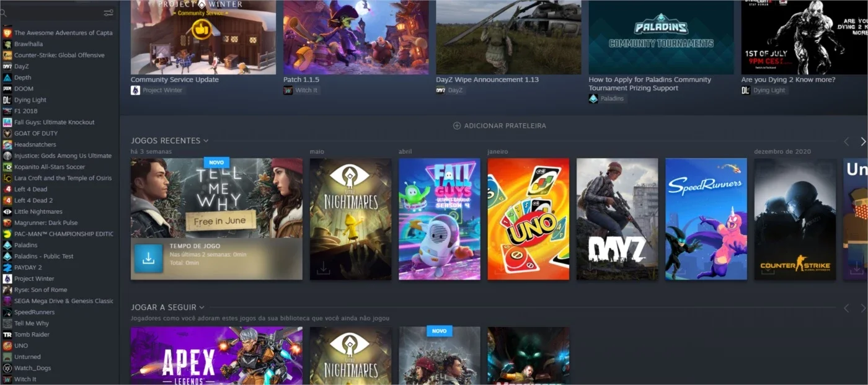Open the Community Service Update news link
Viewport: 868px width, 385px height.
coord(174,80)
